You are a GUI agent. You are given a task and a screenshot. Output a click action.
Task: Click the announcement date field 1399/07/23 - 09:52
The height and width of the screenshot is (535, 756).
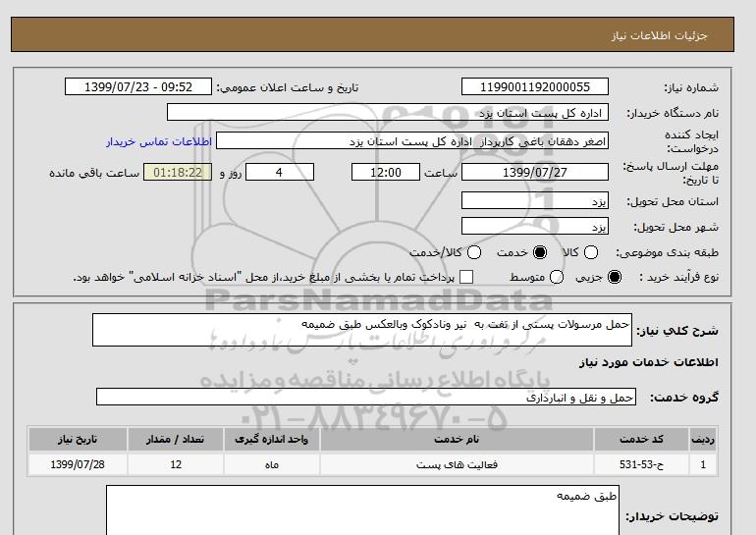point(138,86)
